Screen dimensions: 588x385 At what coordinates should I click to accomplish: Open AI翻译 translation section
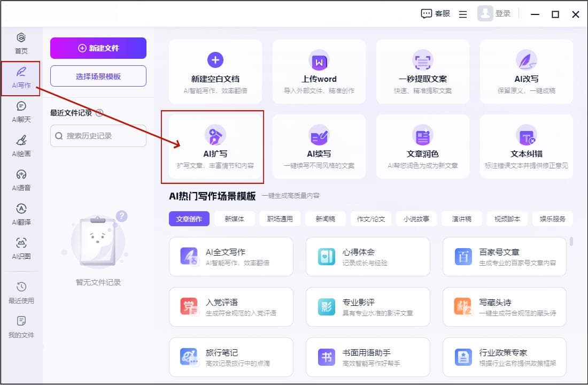(x=21, y=214)
